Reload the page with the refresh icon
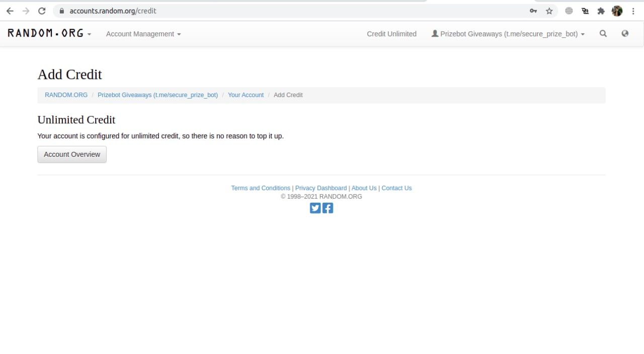 click(42, 11)
